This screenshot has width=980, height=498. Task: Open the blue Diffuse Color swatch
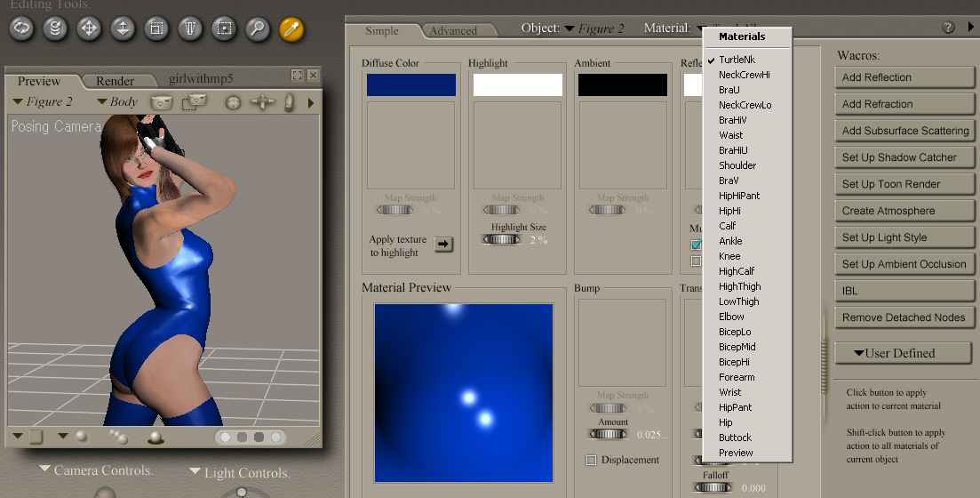(410, 84)
